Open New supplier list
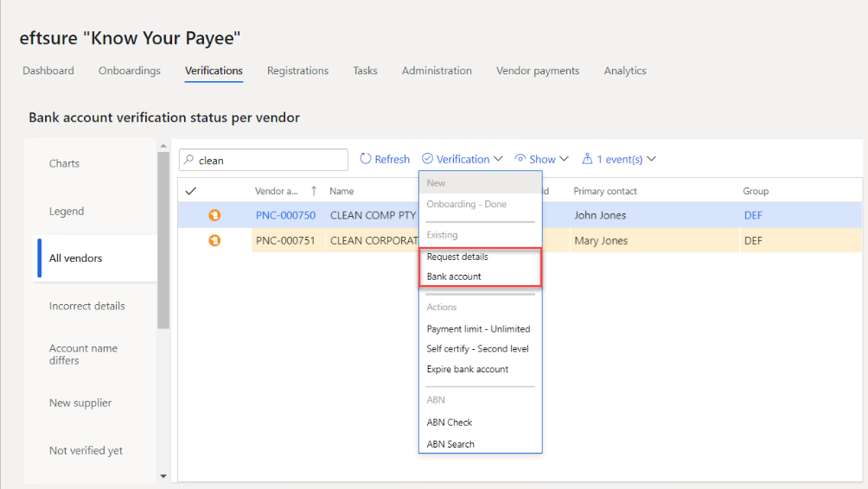The image size is (868, 489). [80, 403]
